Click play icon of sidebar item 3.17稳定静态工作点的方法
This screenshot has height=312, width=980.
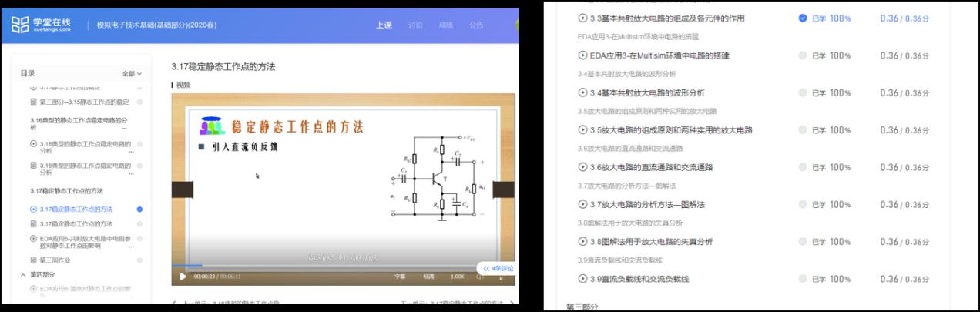pyautogui.click(x=33, y=210)
